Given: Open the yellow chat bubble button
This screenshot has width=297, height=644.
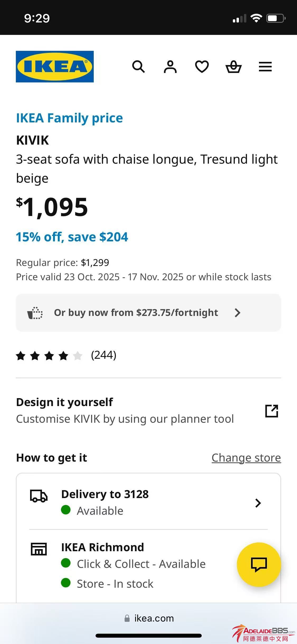Looking at the screenshot, I should pyautogui.click(x=259, y=565).
